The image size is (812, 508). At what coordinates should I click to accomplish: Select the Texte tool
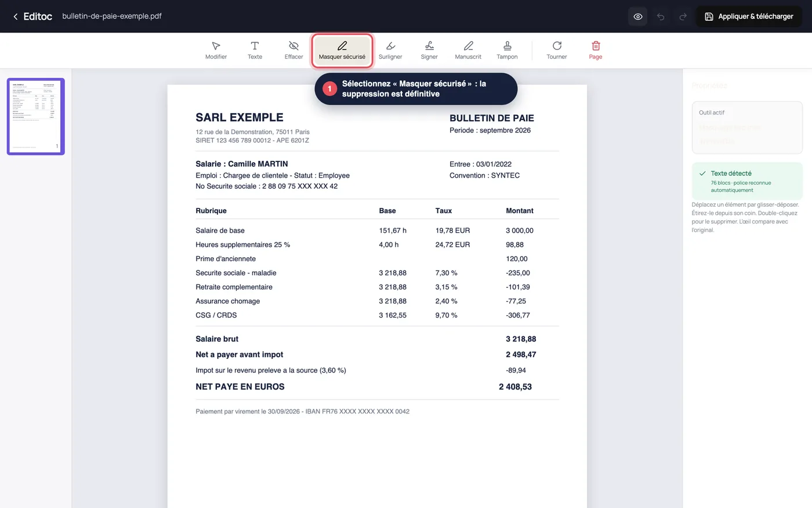[x=255, y=51]
